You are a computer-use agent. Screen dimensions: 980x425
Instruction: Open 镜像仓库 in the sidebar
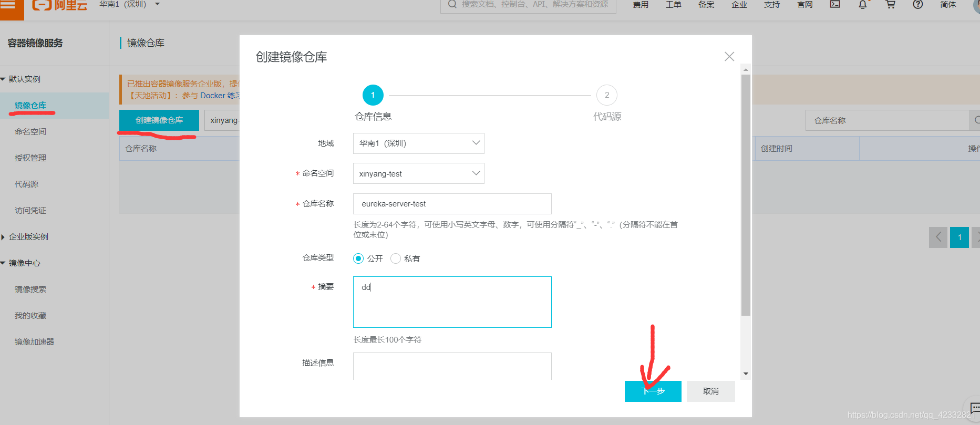pos(30,105)
